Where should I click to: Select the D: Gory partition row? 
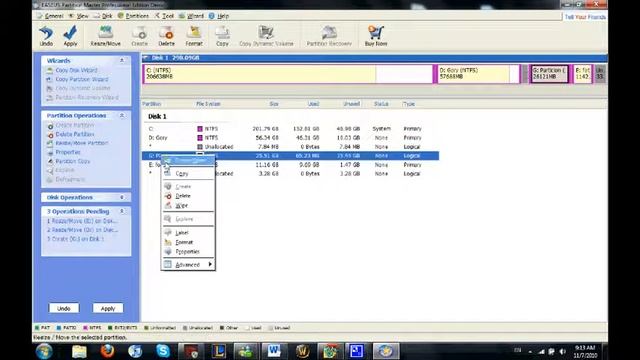coord(290,138)
